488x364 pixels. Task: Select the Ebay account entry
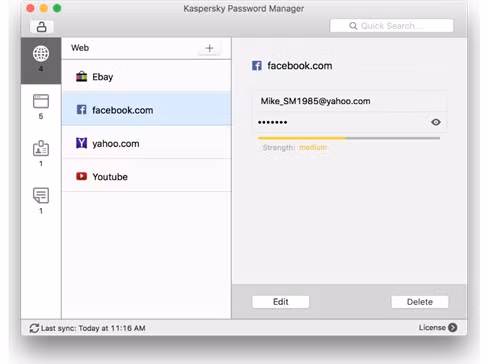click(x=146, y=76)
